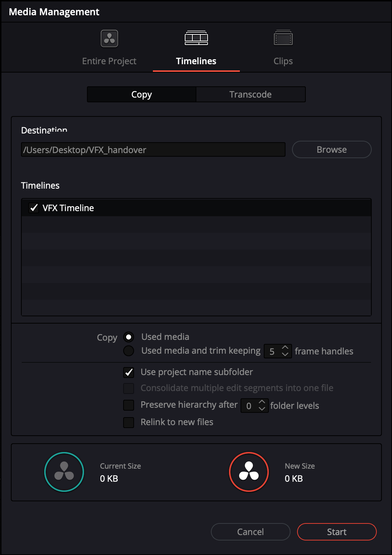The height and width of the screenshot is (555, 392).
Task: Click the Browse button
Action: pos(331,149)
